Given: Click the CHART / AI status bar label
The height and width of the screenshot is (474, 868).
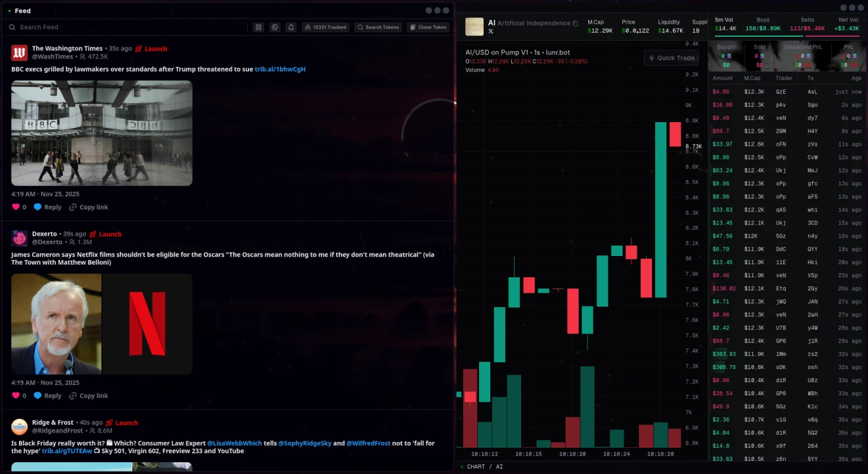Looking at the screenshot, I should tap(485, 467).
